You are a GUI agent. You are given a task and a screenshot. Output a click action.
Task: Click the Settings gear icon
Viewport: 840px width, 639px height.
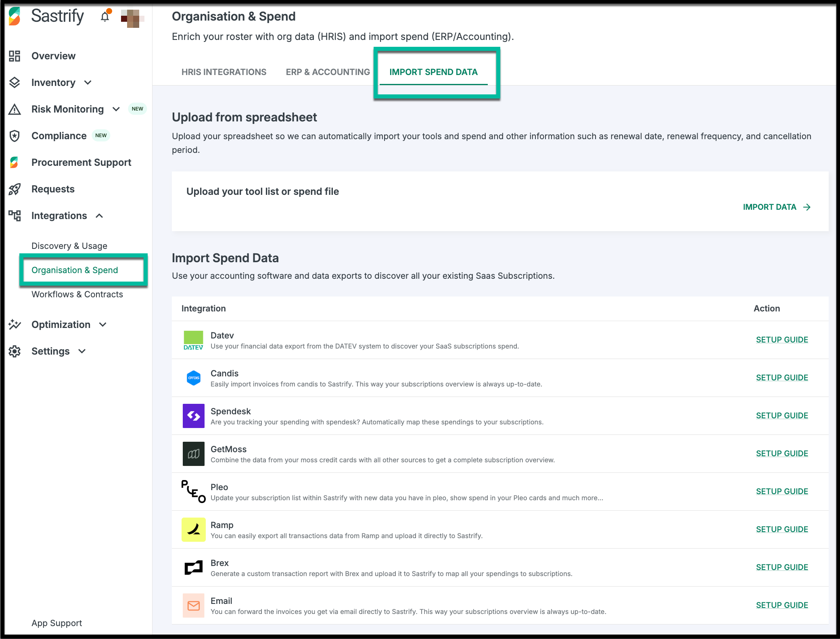15,351
